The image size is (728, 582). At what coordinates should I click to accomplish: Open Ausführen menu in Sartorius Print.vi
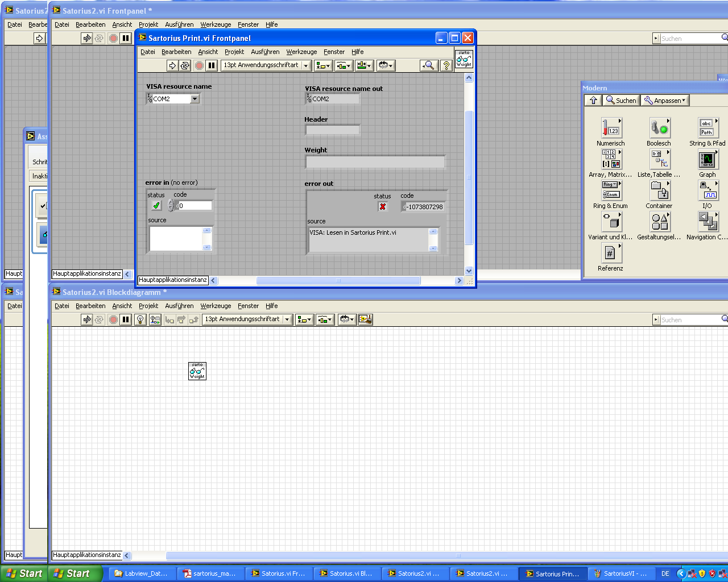point(265,52)
